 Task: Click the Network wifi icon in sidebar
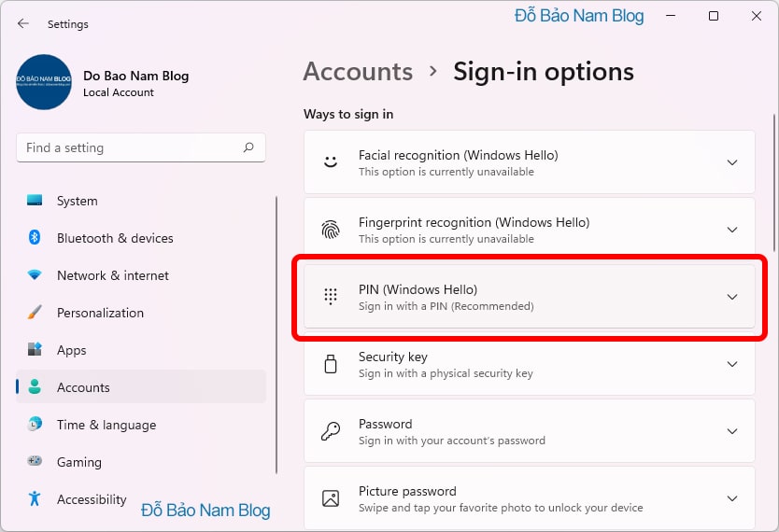tap(35, 274)
